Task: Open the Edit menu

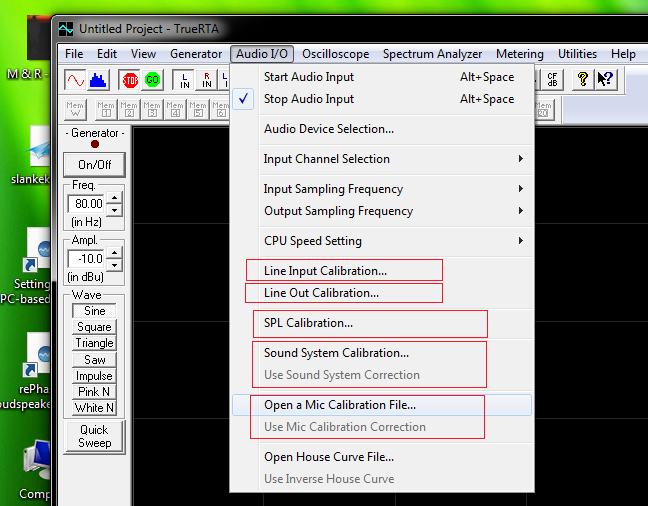Action: [107, 54]
